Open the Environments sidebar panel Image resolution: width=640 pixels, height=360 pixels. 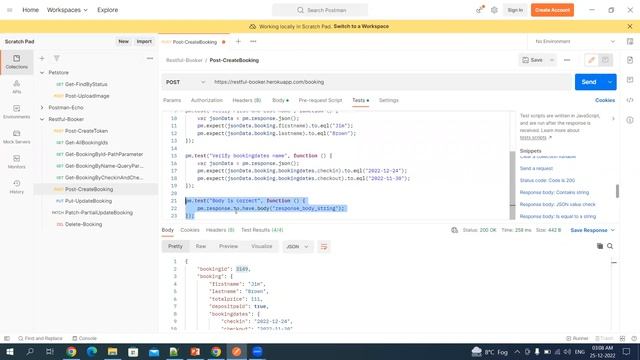16,111
